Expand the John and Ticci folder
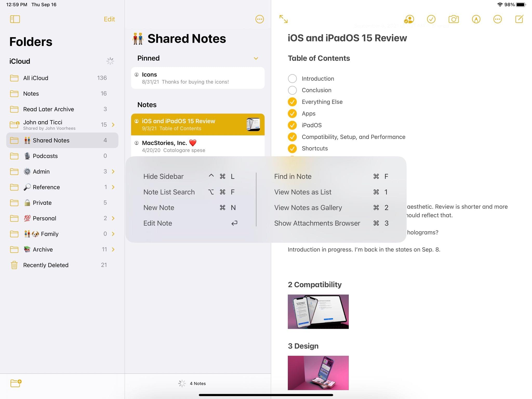The width and height of the screenshot is (532, 399). point(114,125)
